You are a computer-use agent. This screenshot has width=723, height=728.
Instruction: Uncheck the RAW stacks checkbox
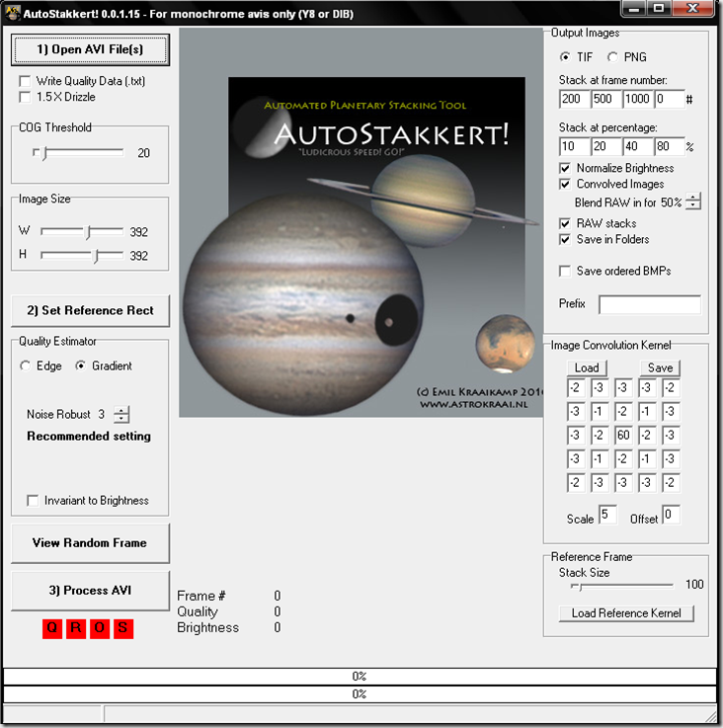tap(565, 224)
